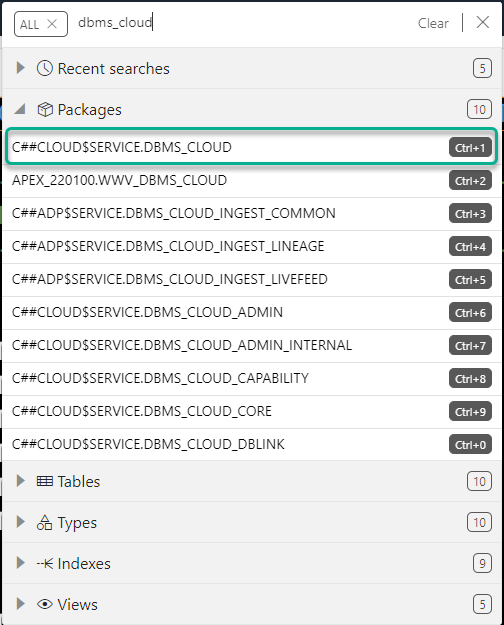The width and height of the screenshot is (504, 625).
Task: Click in the dbms_cloud search field
Action: [239, 23]
